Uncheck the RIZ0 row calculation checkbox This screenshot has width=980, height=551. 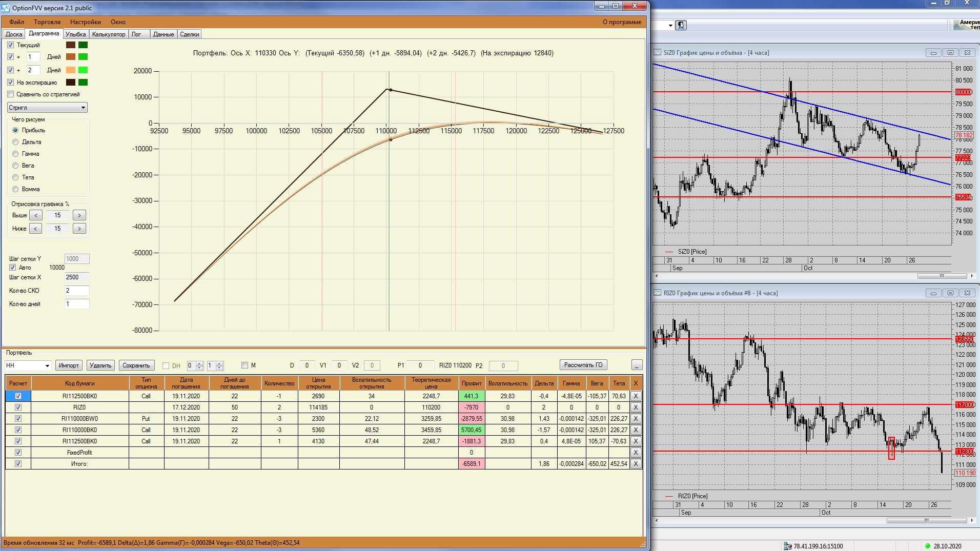18,407
